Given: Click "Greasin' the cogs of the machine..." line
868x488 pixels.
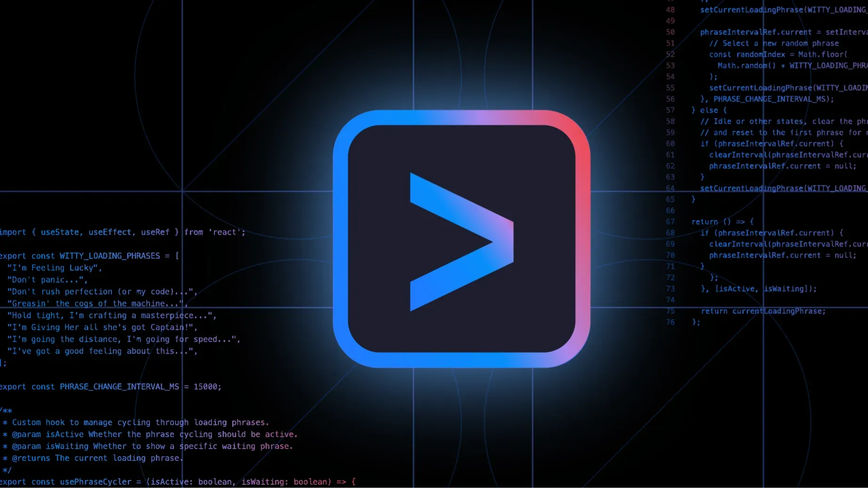Looking at the screenshot, I should coord(97,304).
